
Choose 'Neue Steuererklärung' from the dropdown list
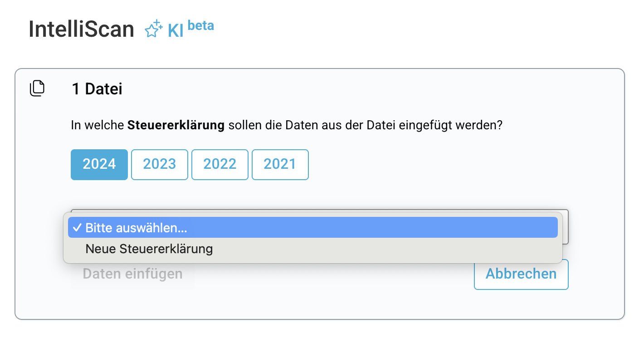[x=149, y=249]
